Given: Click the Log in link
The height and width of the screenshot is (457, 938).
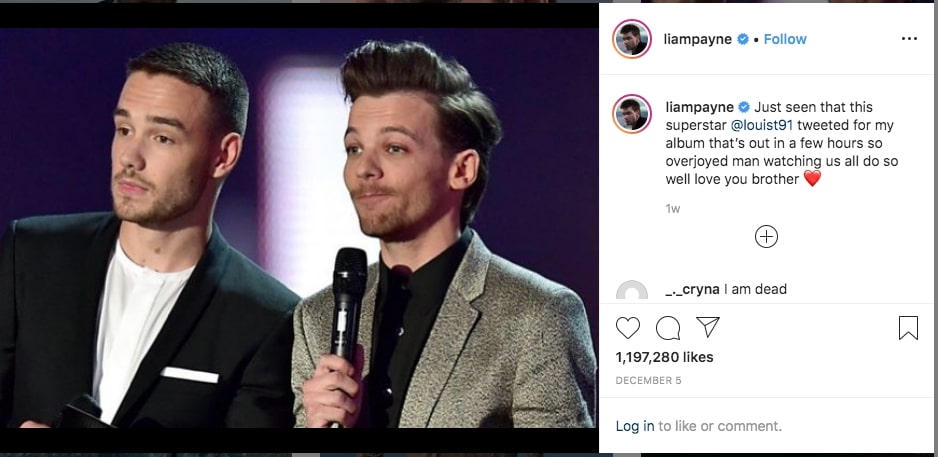Looking at the screenshot, I should click(635, 426).
